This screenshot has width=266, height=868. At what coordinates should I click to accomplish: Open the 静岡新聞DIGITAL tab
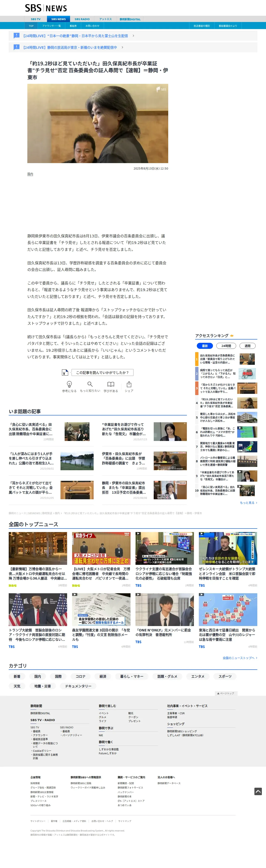130,19
